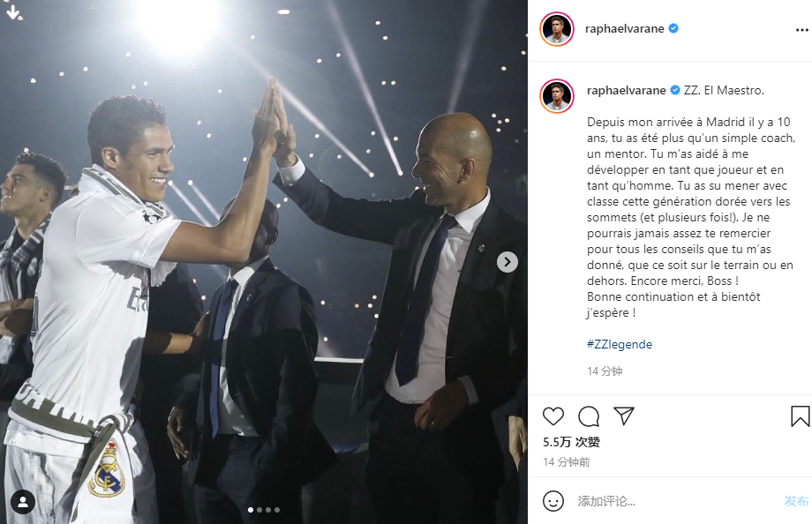
Task: Click raphaelvarane username in caption
Action: pyautogui.click(x=626, y=91)
